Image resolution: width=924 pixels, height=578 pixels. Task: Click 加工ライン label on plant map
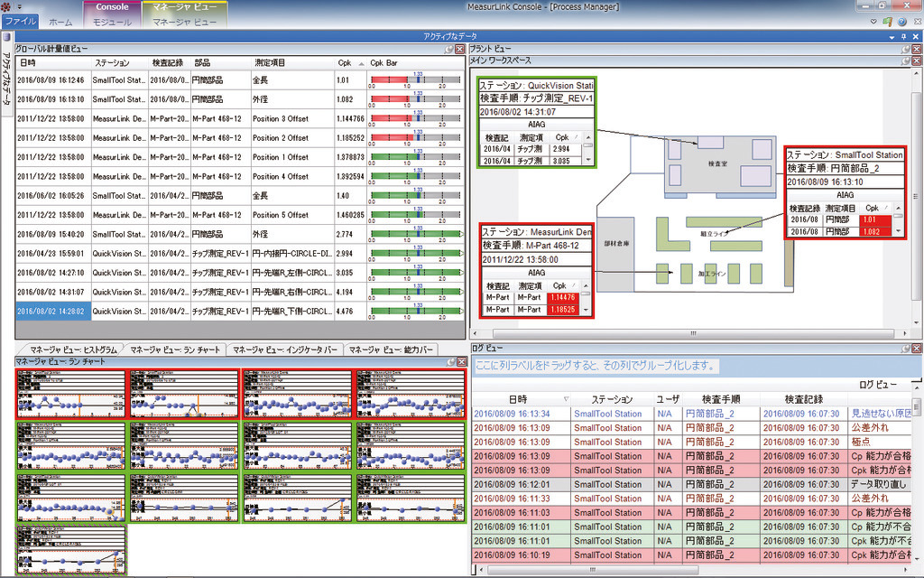tap(712, 274)
